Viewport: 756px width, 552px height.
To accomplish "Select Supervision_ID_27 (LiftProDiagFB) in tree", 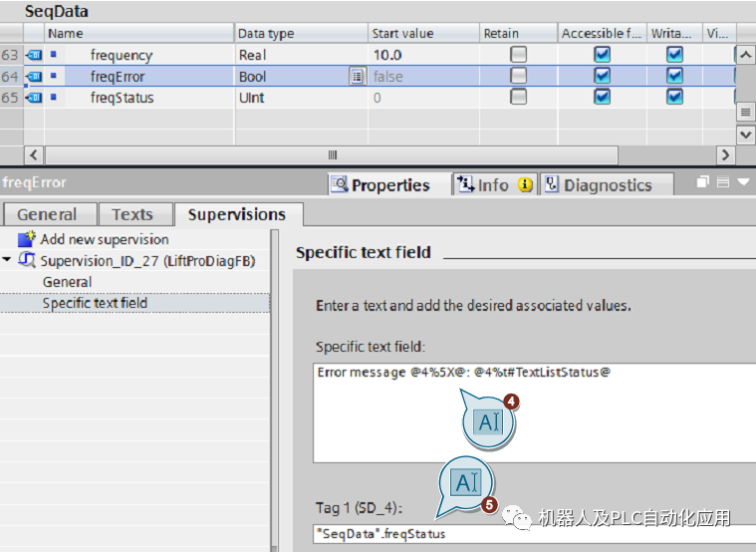I will coord(147,261).
